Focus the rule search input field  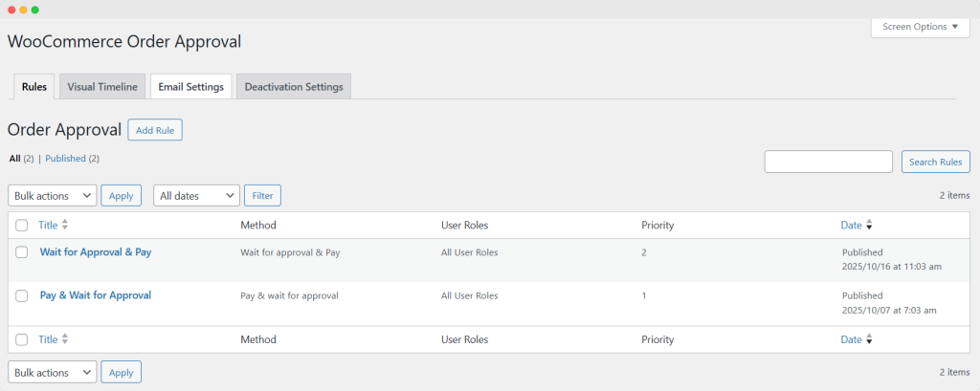tap(828, 162)
